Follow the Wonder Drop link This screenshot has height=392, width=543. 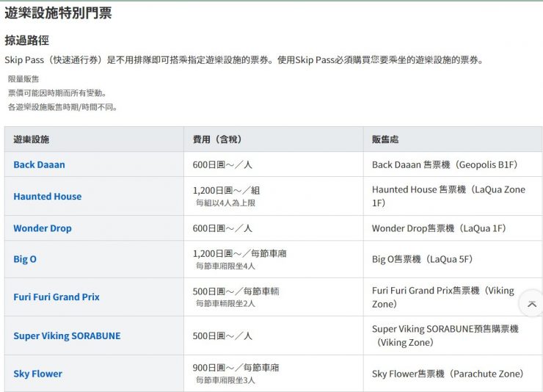(42, 228)
